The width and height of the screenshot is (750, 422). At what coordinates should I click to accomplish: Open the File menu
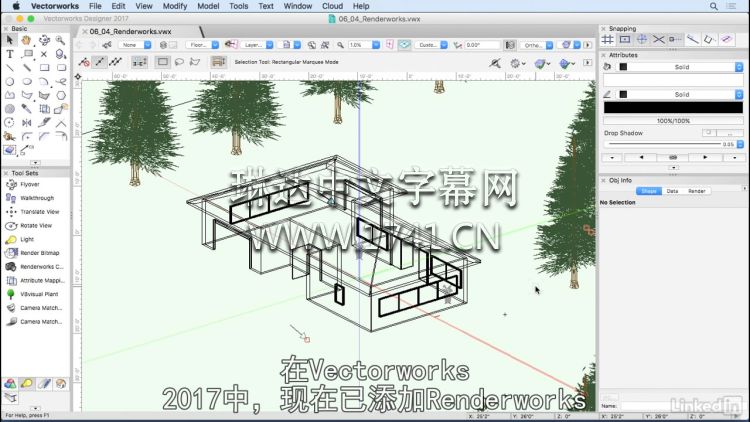pos(95,6)
